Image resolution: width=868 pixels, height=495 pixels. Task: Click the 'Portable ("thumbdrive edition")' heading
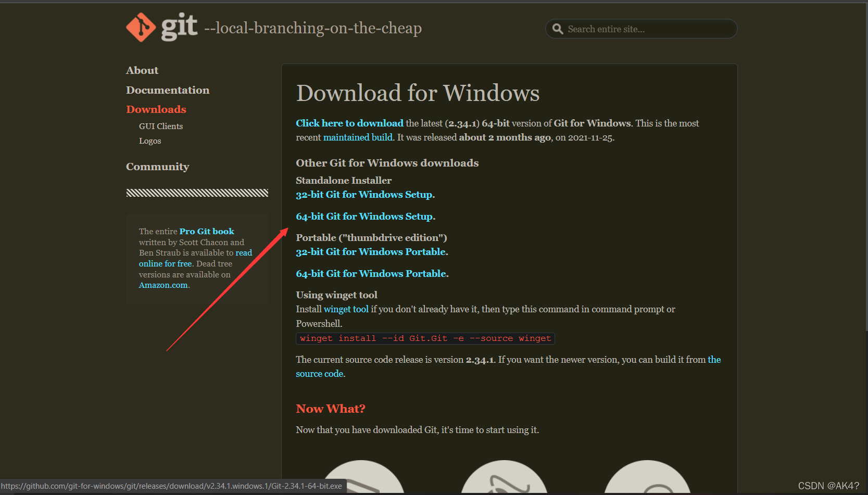[372, 238]
